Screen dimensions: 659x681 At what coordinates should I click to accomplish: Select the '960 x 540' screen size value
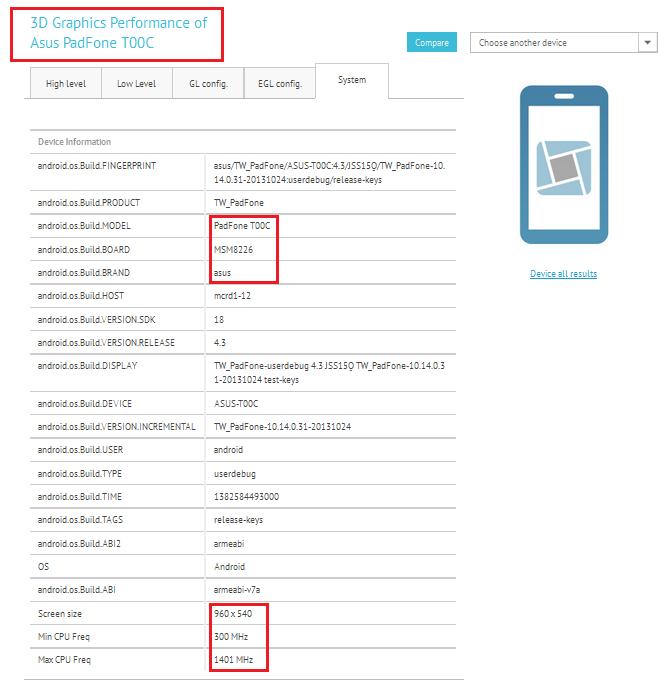click(x=233, y=613)
